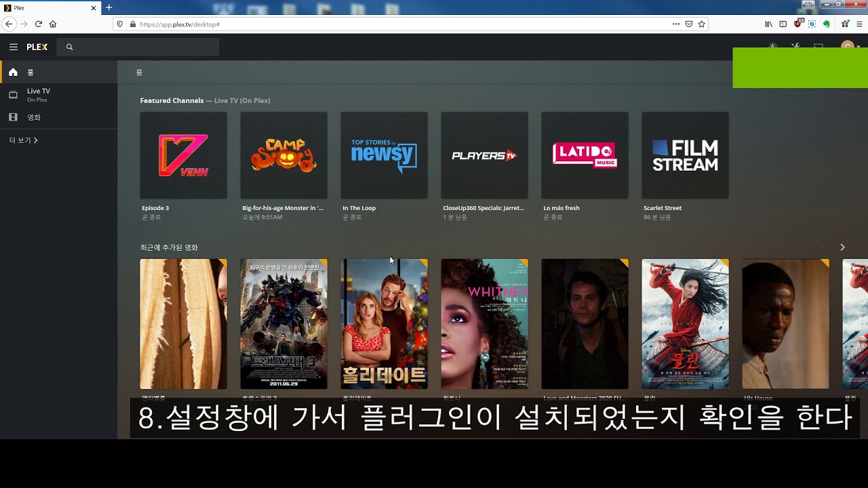The image size is (868, 488).
Task: Open the His House movie poster
Action: click(786, 324)
